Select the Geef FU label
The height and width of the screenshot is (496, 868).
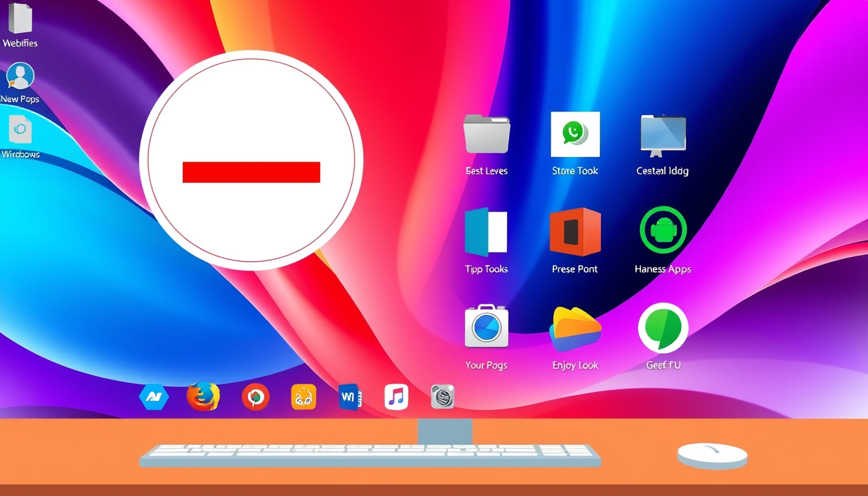[663, 366]
